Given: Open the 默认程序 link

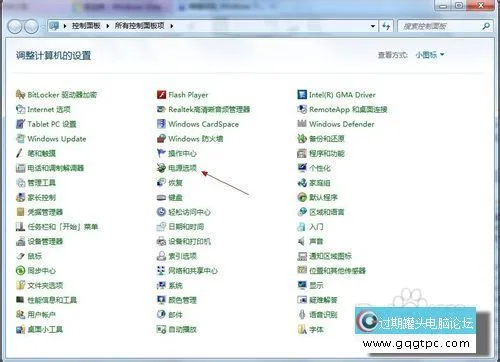Looking at the screenshot, I should (x=323, y=197).
